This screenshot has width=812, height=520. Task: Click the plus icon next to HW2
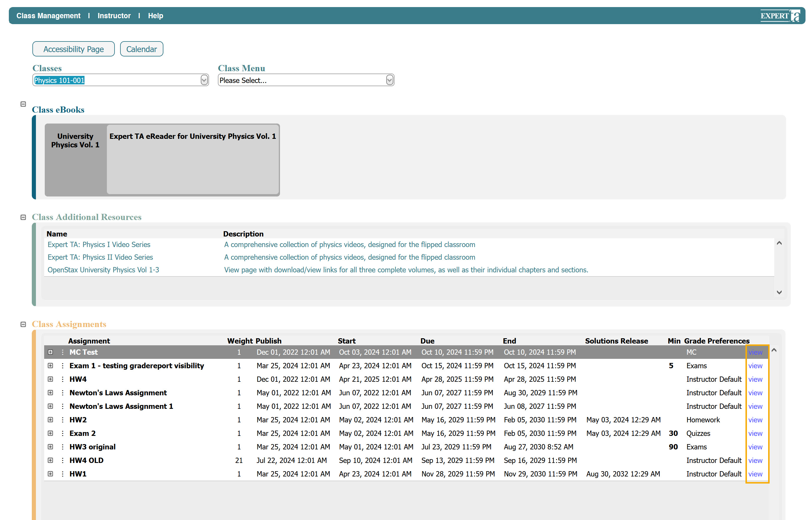point(50,420)
